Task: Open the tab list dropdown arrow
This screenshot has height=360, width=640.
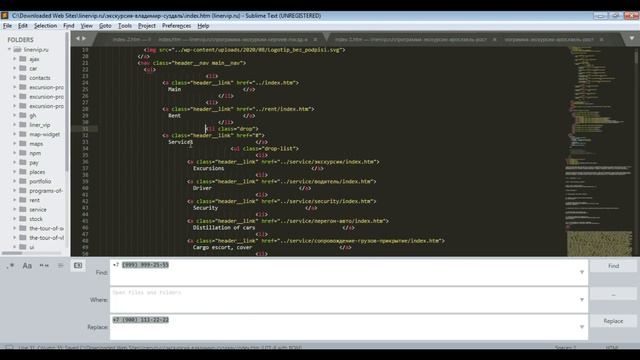Action: pos(631,38)
